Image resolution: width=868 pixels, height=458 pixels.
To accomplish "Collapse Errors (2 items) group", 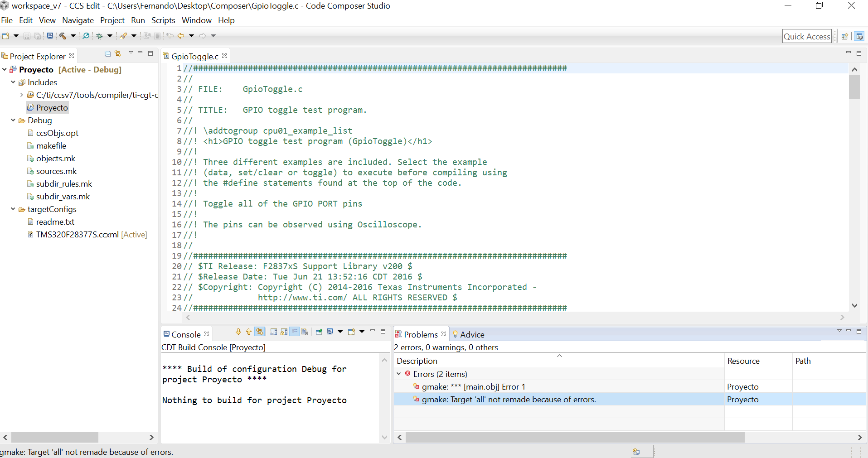I will click(x=399, y=374).
